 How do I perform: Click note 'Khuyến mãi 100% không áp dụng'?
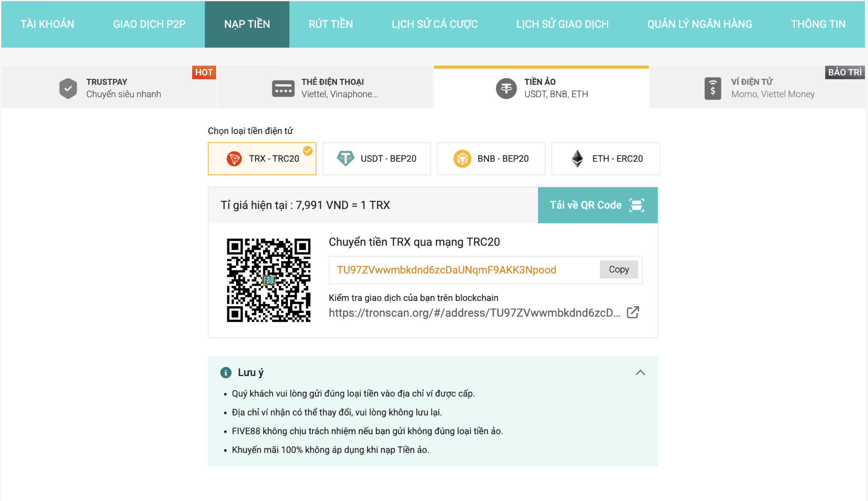click(330, 450)
